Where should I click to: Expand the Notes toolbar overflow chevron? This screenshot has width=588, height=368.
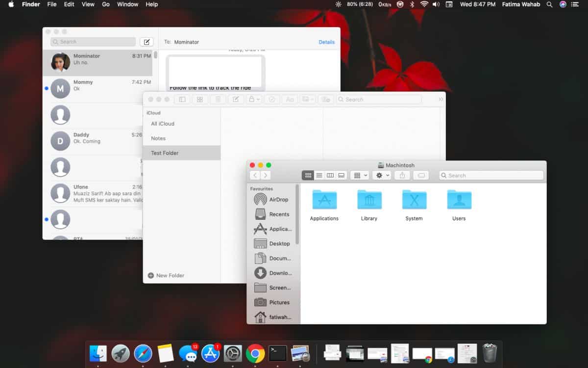click(x=441, y=100)
